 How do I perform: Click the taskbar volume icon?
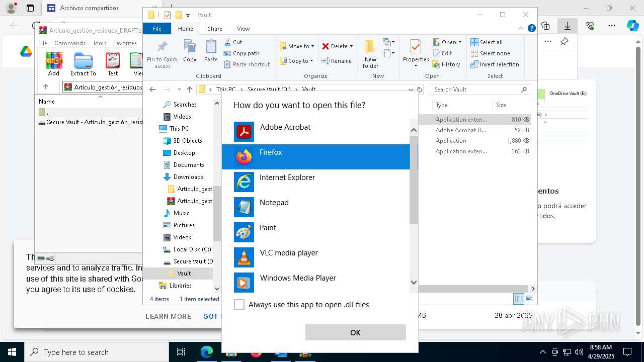(579, 352)
